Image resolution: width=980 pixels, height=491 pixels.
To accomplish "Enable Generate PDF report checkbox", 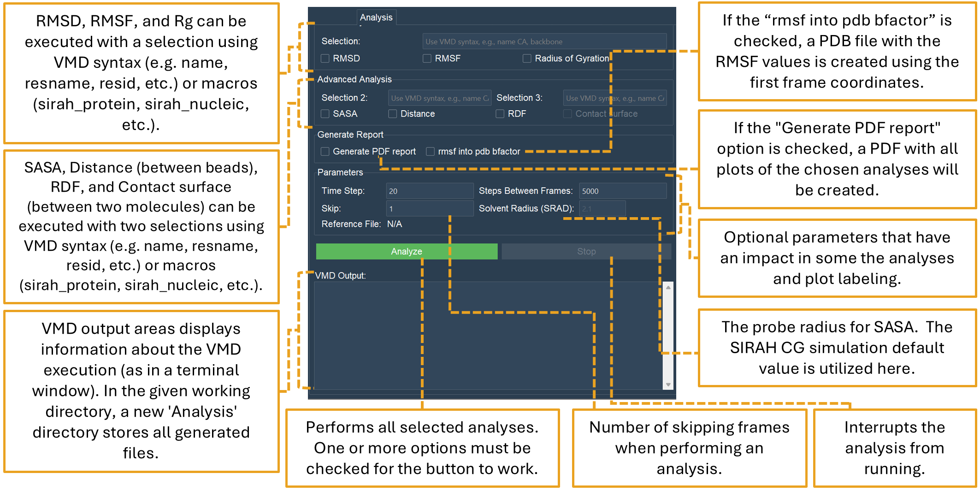I will tap(325, 152).
